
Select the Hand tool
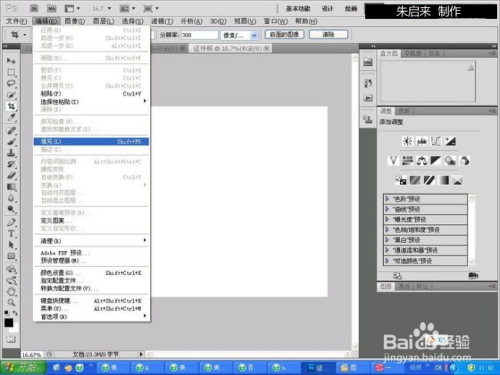[11, 292]
